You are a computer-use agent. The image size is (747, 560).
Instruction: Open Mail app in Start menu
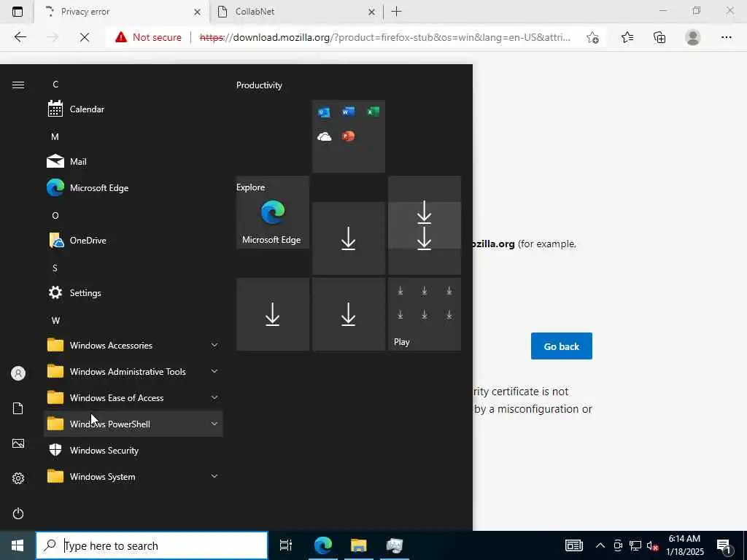(133, 161)
